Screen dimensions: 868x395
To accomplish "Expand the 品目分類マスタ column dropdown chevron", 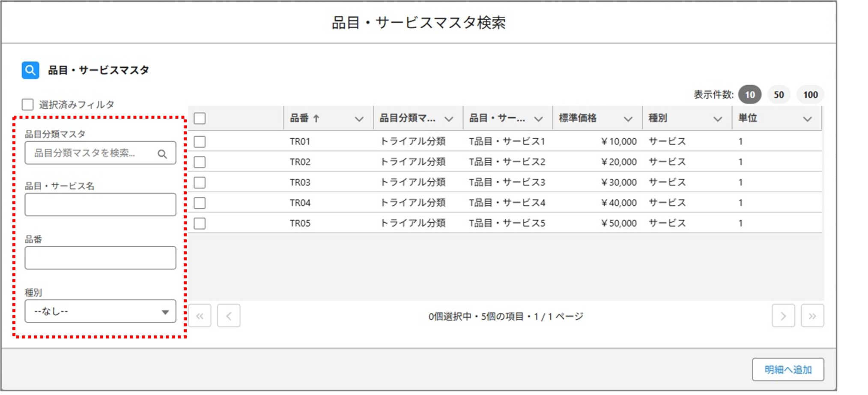I will [449, 119].
